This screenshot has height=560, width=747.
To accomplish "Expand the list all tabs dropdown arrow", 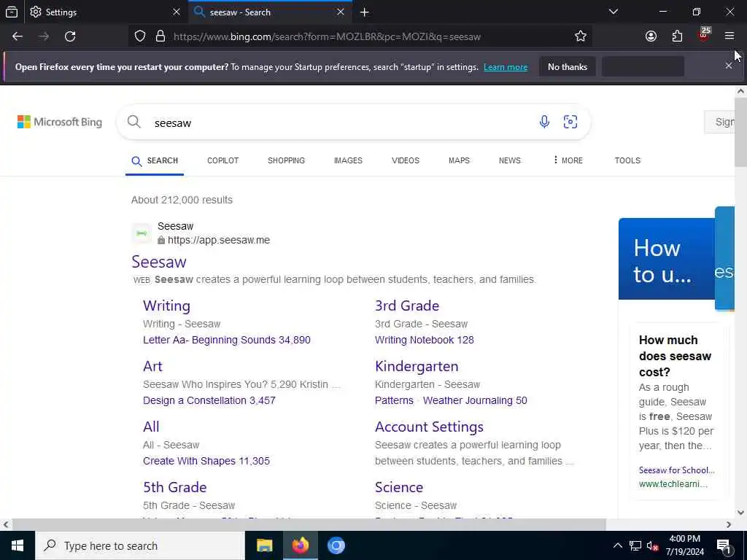I will click(614, 12).
